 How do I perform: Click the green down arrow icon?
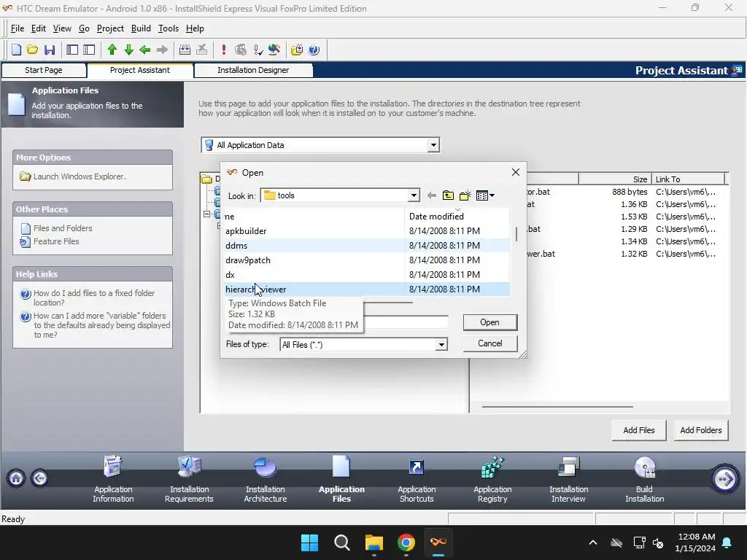pyautogui.click(x=128, y=50)
